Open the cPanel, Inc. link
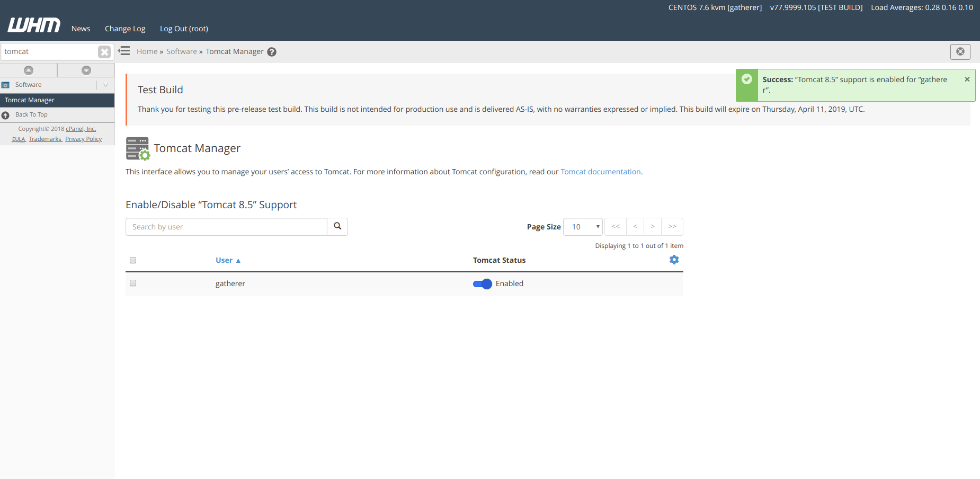The image size is (980, 479). pos(81,129)
